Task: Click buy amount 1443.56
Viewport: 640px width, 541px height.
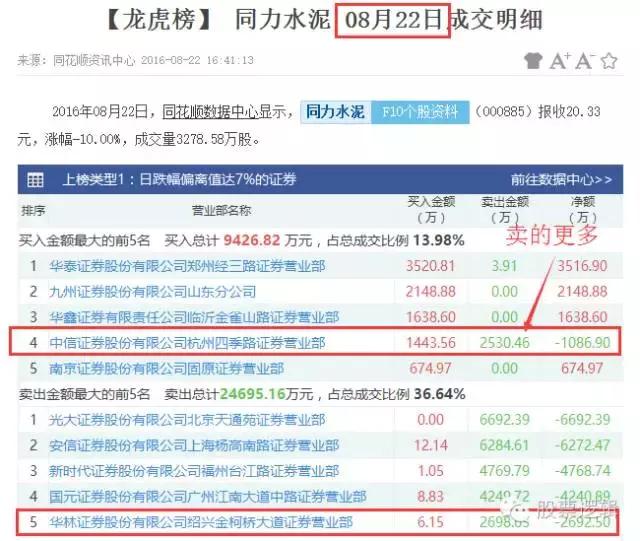Action: point(431,343)
